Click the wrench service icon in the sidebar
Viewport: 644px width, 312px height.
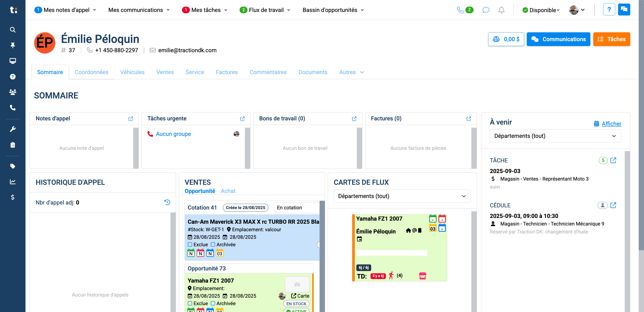pos(12,129)
